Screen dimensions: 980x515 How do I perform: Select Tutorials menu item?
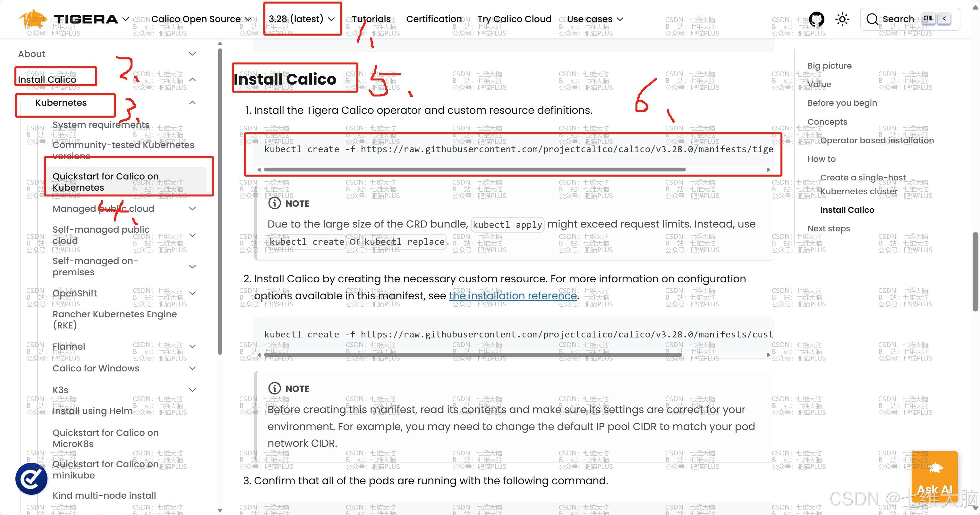coord(371,18)
